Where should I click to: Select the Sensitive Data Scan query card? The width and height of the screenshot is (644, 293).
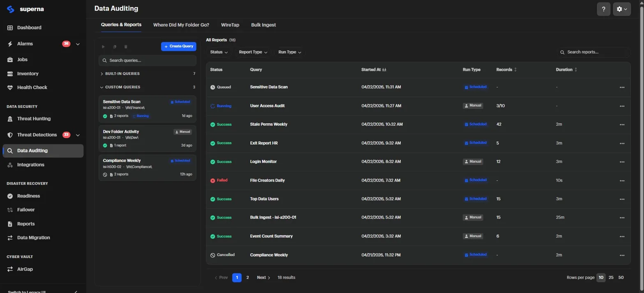pos(147,109)
